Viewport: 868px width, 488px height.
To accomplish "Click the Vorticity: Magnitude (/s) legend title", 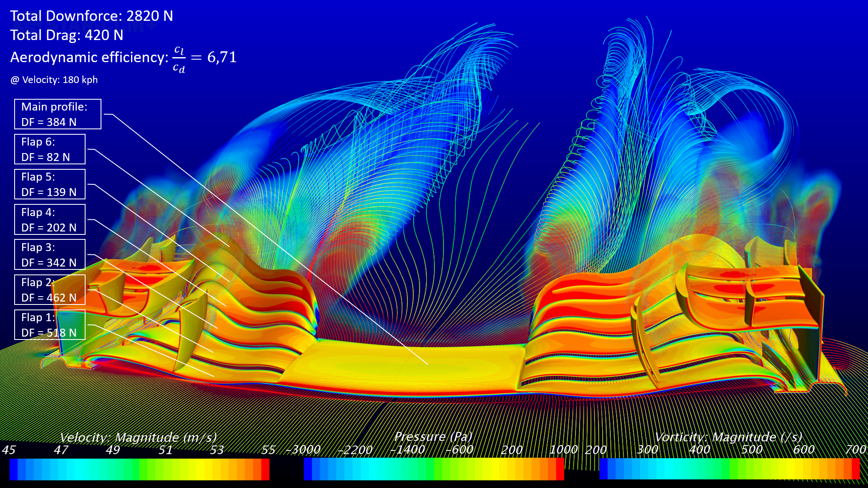I will click(728, 437).
